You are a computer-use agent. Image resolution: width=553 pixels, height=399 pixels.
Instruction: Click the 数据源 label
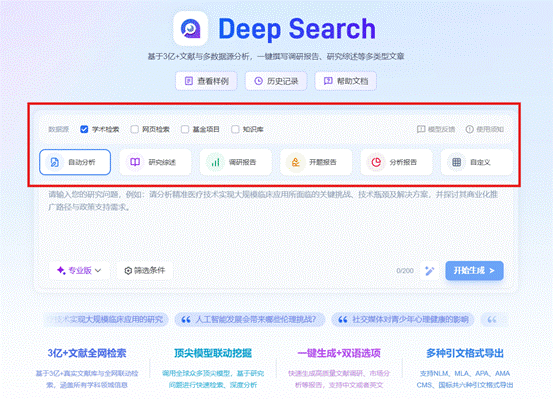pos(59,129)
